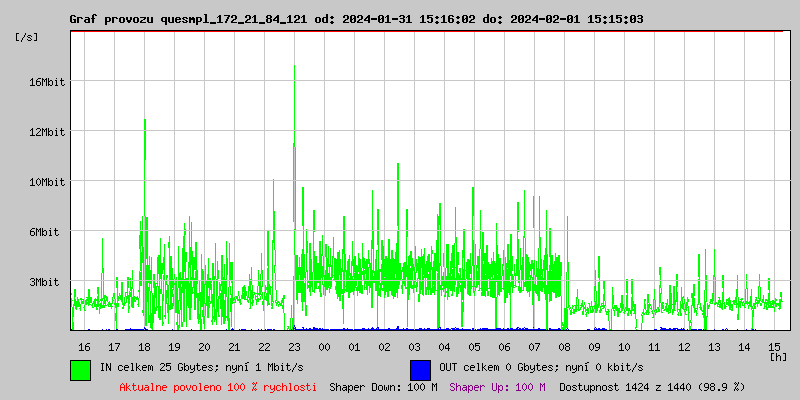Click the [h] hour unit label
Image resolution: width=800 pixels, height=400 pixels.
(777, 356)
